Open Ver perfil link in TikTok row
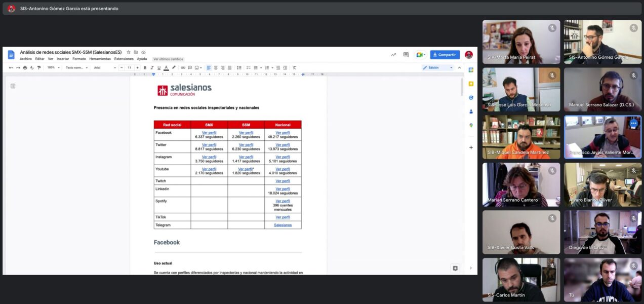The width and height of the screenshot is (644, 304). (x=283, y=217)
